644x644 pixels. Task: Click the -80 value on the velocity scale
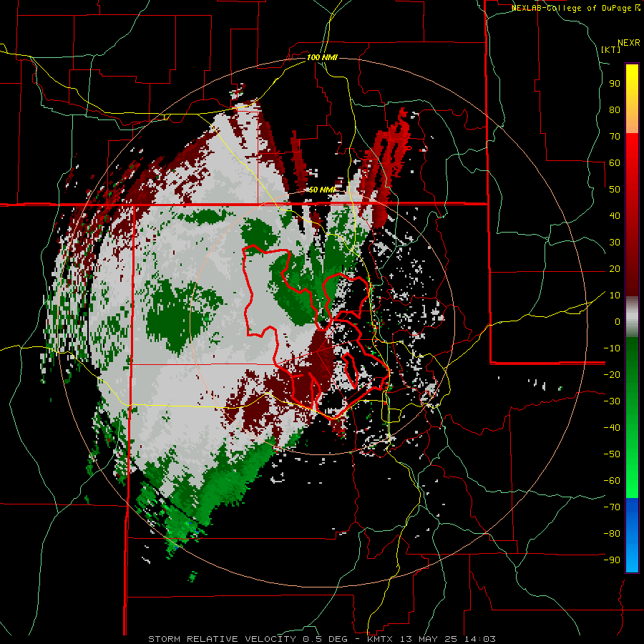click(x=612, y=534)
